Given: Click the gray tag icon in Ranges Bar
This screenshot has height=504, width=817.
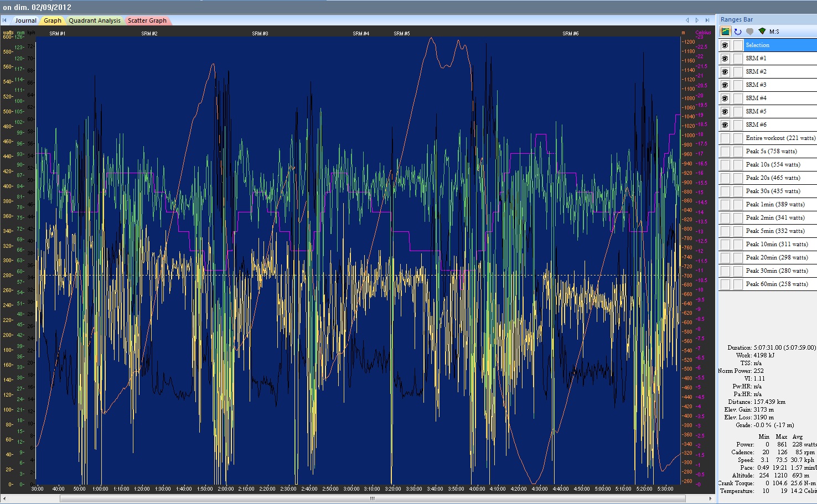Looking at the screenshot, I should (750, 32).
